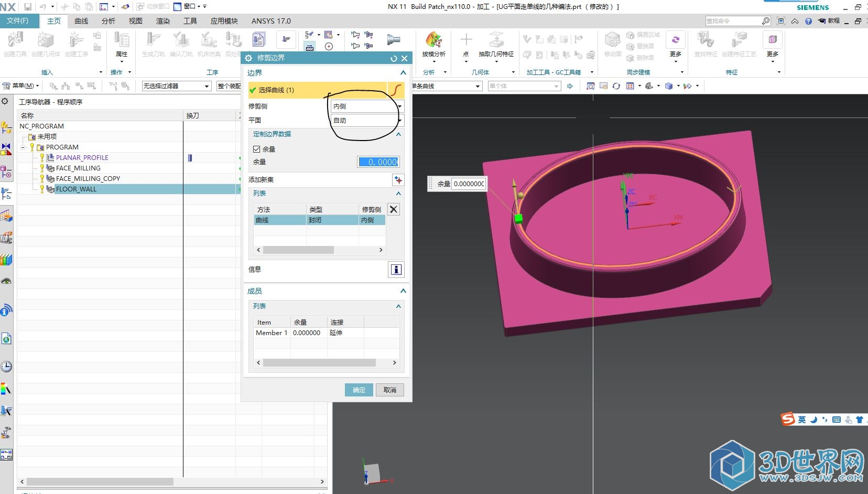
Task: Collapse the PROGRAM tree node
Action: [24, 147]
